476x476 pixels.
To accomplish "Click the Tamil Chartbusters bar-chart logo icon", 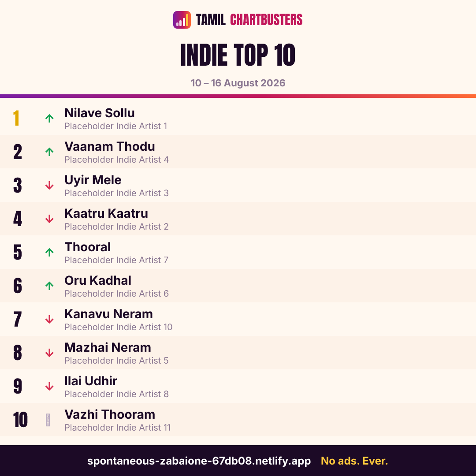I will click(x=182, y=20).
